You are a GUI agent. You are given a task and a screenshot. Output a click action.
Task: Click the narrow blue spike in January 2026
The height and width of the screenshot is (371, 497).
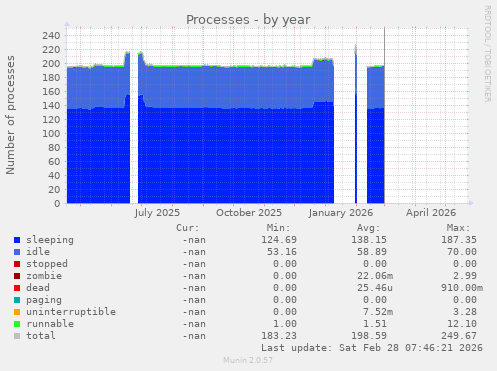pos(356,127)
